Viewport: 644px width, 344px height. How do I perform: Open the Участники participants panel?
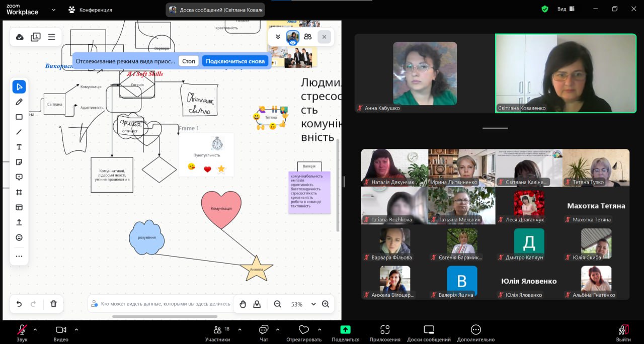point(218,332)
